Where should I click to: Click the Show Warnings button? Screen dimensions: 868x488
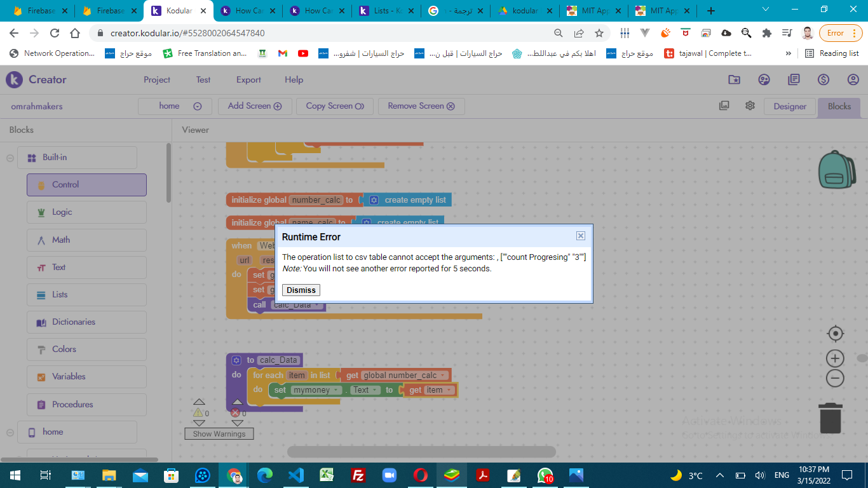(219, 434)
